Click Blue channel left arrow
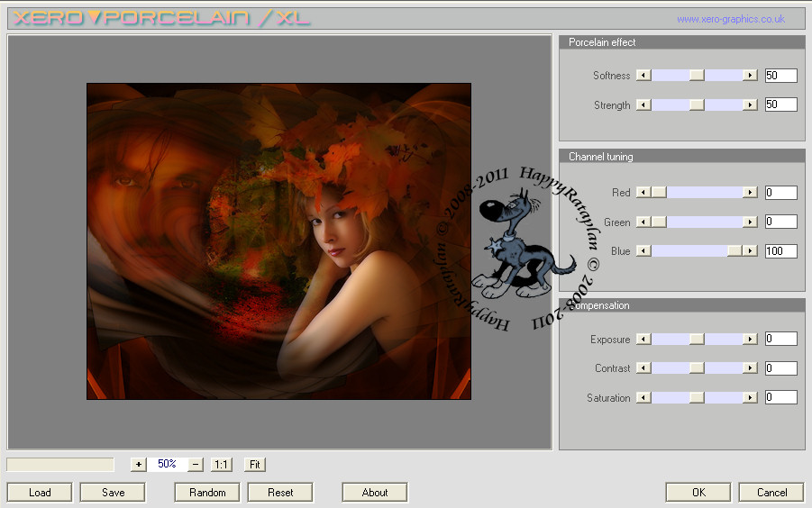812x508 pixels. click(643, 251)
